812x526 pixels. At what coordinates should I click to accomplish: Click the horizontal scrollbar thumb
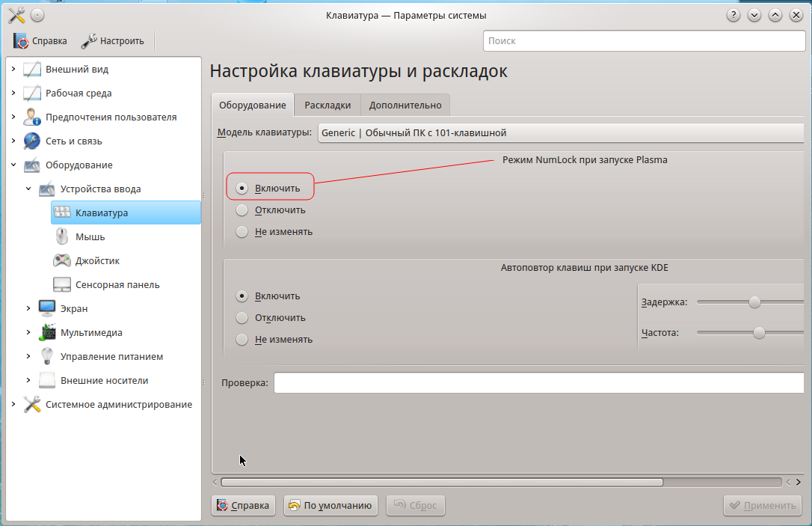pos(442,482)
